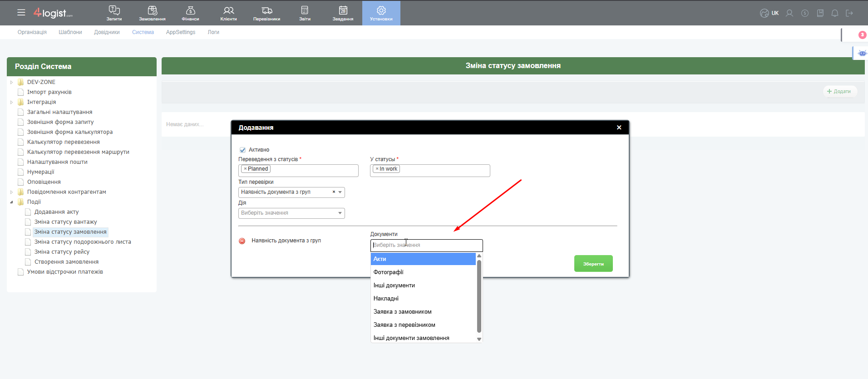Click the notifications bell icon
Image resolution: width=868 pixels, height=379 pixels.
834,13
